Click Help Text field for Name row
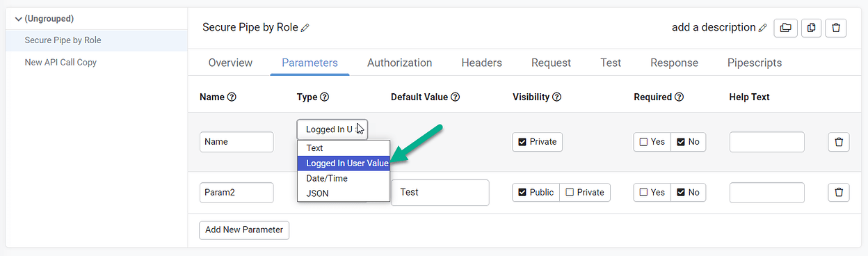Screen dimensions: 868x256 (x=767, y=142)
